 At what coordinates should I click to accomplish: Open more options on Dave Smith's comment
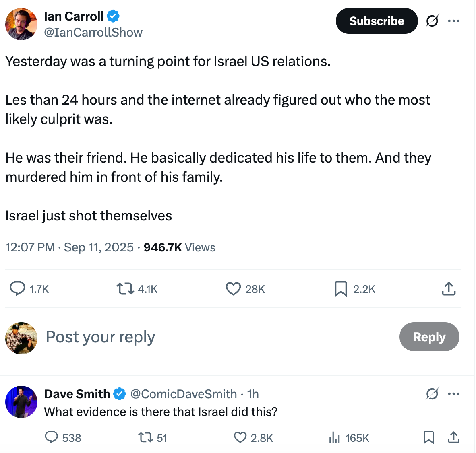click(454, 394)
